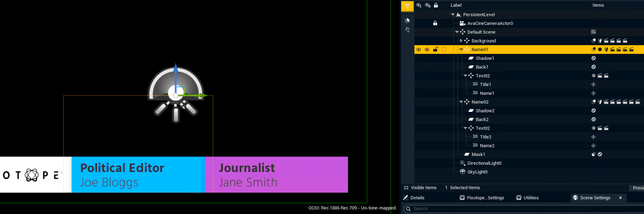Image resolution: width=644 pixels, height=214 pixels.
Task: Open the Pixotope Settings tab
Action: point(482,198)
